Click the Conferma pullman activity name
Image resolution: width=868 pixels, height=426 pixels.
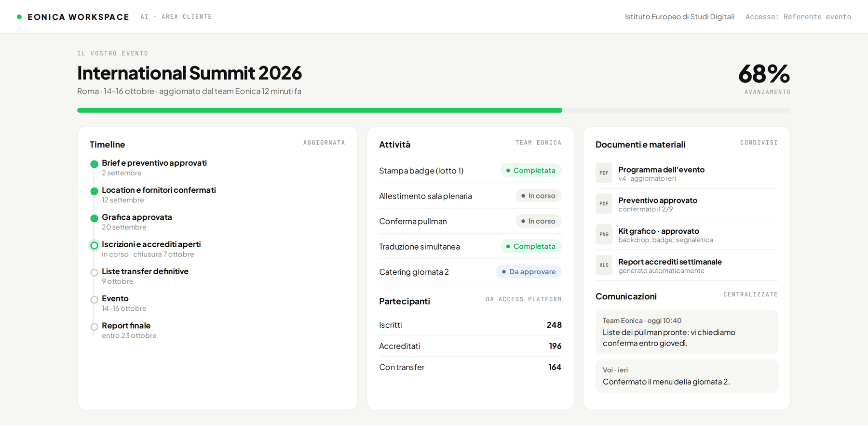coord(413,221)
